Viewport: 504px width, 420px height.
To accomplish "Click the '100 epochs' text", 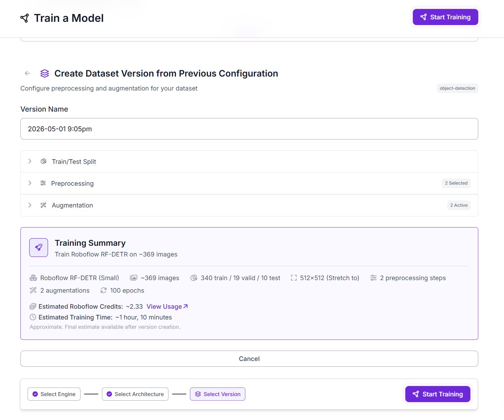I will point(127,290).
